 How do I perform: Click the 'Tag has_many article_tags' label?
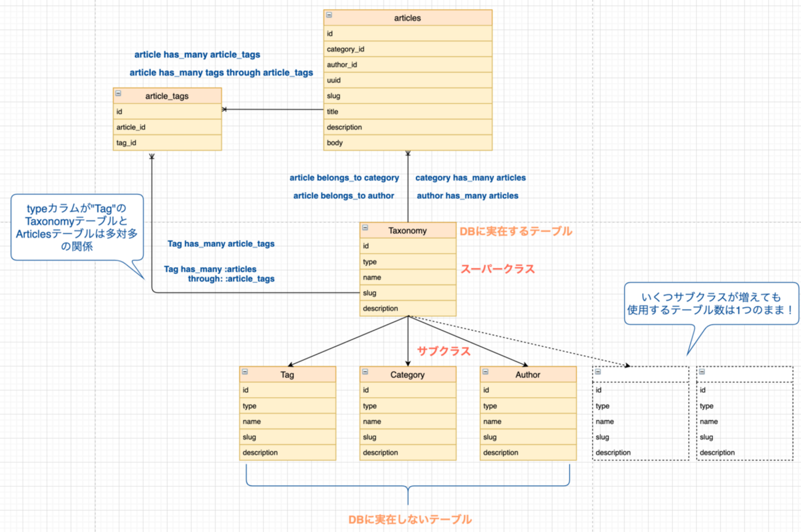point(221,244)
